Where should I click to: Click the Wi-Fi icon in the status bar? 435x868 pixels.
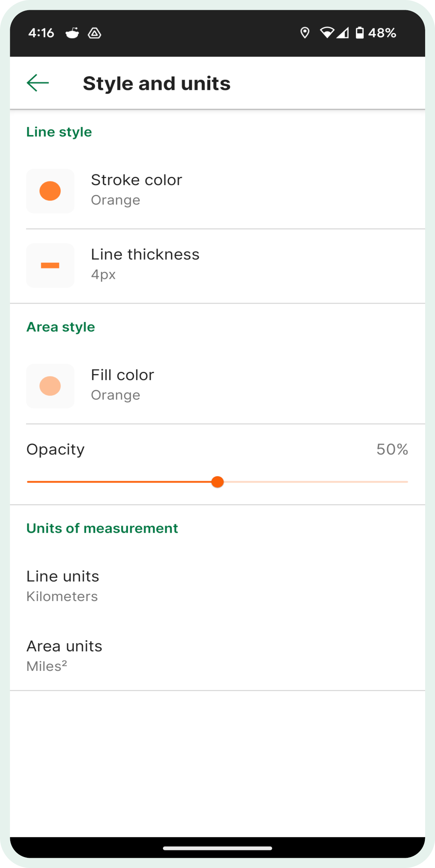click(327, 33)
